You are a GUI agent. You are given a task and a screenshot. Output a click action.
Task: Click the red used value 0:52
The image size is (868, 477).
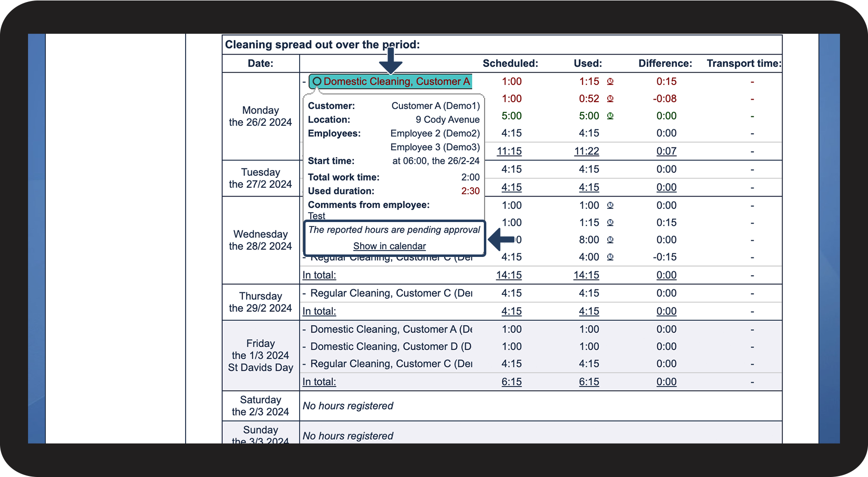pos(589,99)
